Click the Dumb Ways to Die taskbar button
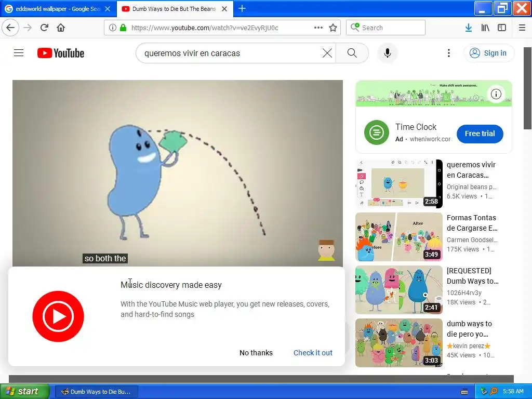 click(96, 392)
